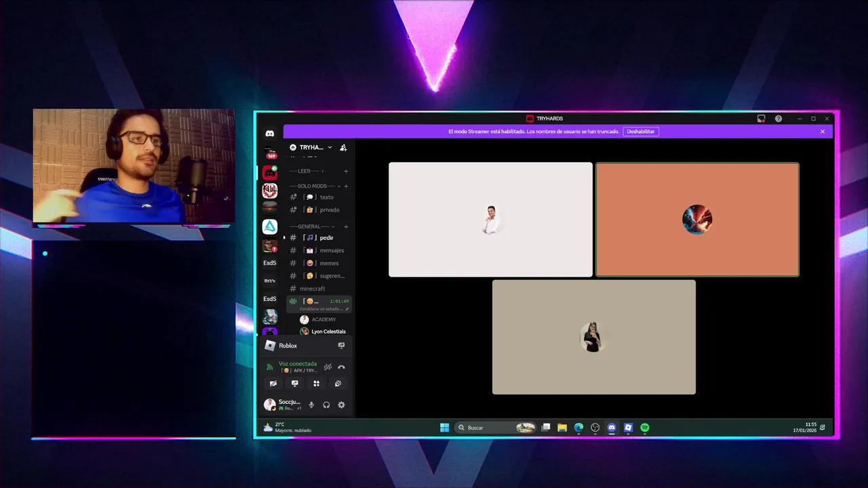868x488 pixels.
Task: Open weather widget showing 21°C
Action: (x=288, y=428)
